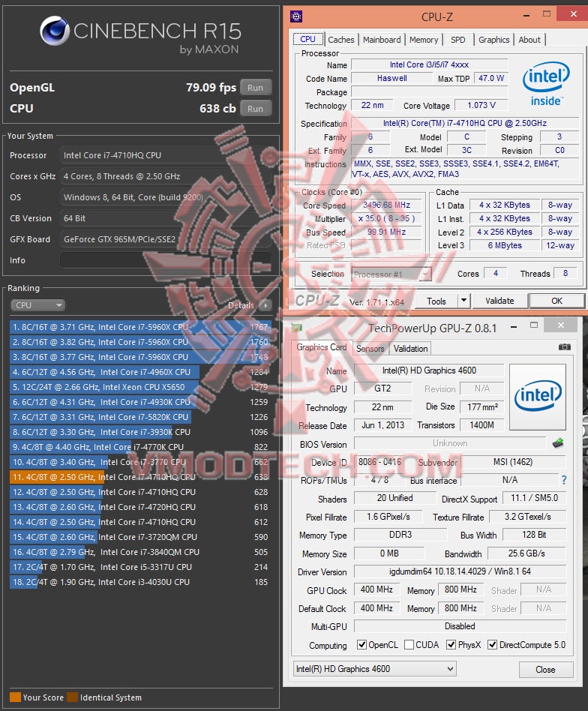
Task: Toggle the DirectCompute 5.0 checkbox
Action: coord(492,644)
